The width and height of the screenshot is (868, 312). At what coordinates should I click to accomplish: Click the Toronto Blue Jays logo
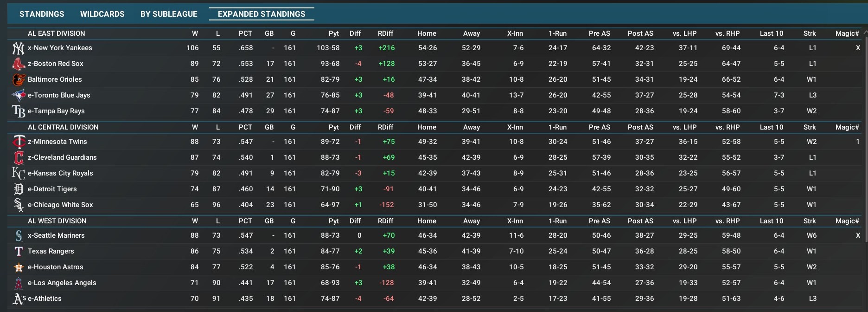coord(18,96)
